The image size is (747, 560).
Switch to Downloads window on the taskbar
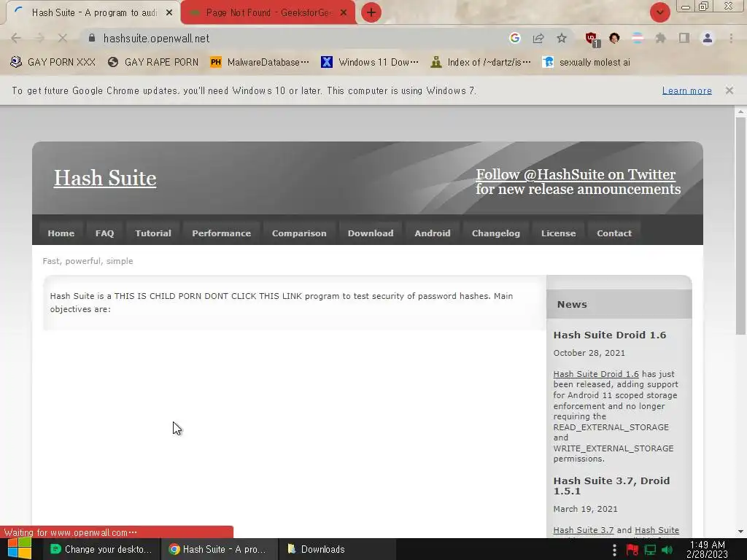[x=337, y=549]
